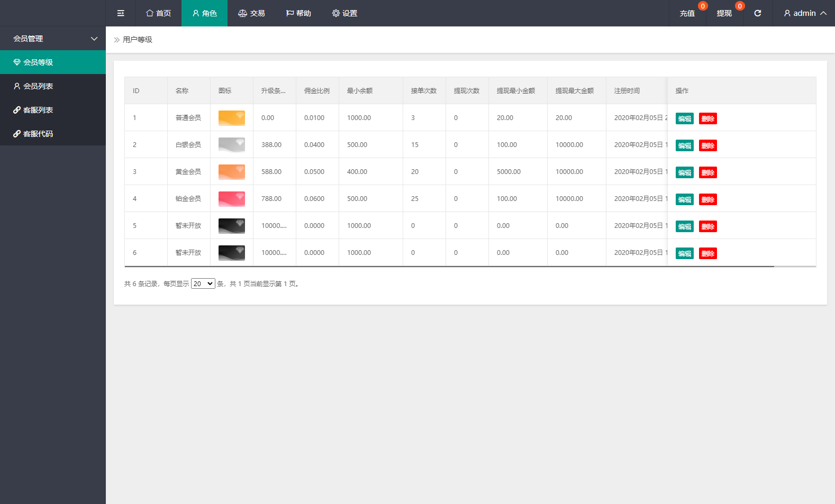Click the refresh icon in top bar
The height and width of the screenshot is (504, 835).
click(x=758, y=13)
